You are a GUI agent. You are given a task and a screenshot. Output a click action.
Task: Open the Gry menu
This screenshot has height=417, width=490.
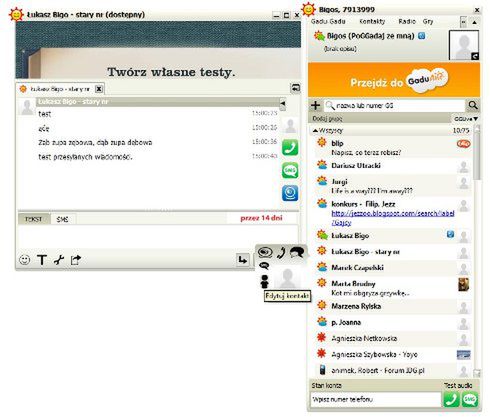click(428, 21)
